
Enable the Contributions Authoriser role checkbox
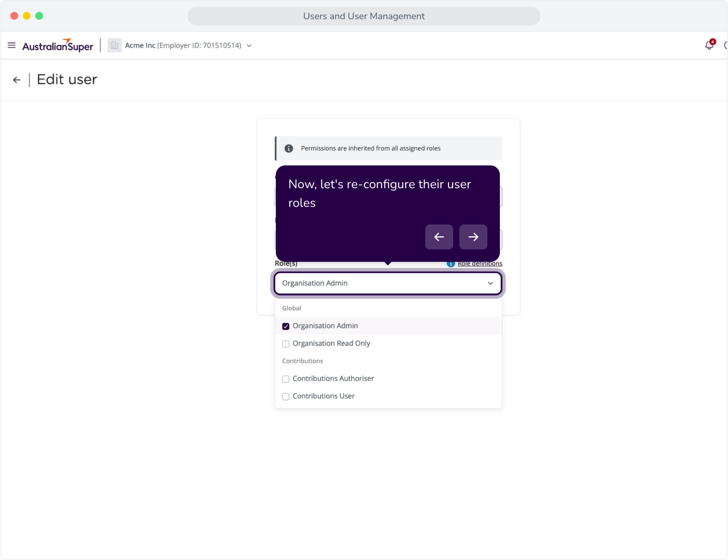pyautogui.click(x=286, y=379)
